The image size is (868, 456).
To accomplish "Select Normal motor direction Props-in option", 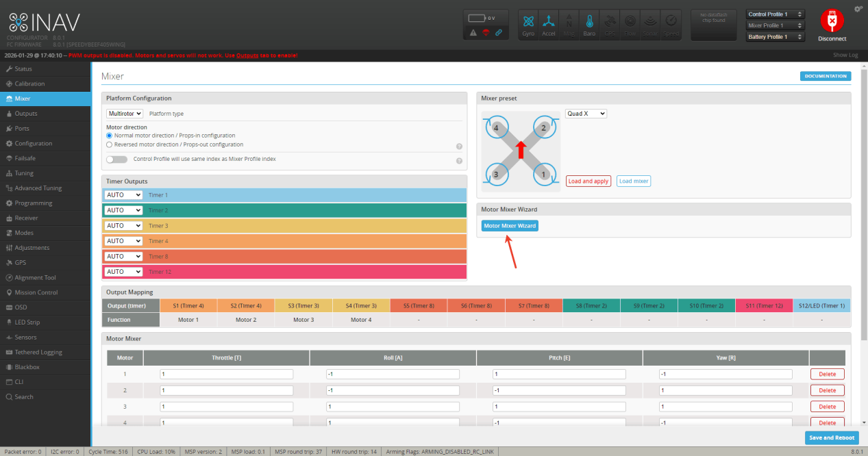I will click(110, 136).
